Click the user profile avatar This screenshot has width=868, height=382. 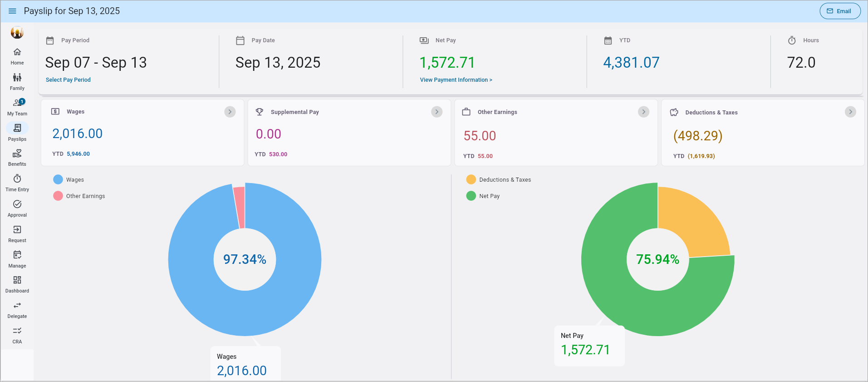click(17, 32)
